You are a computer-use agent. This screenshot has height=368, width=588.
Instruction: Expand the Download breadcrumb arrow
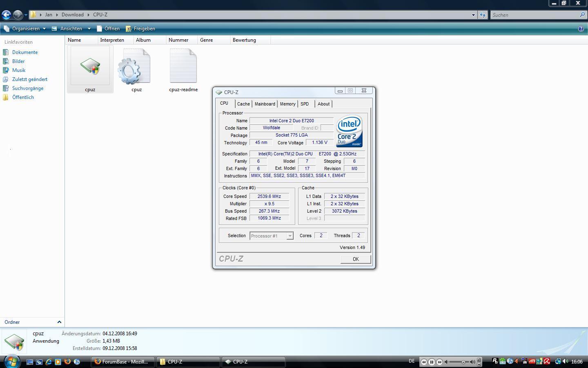click(88, 15)
